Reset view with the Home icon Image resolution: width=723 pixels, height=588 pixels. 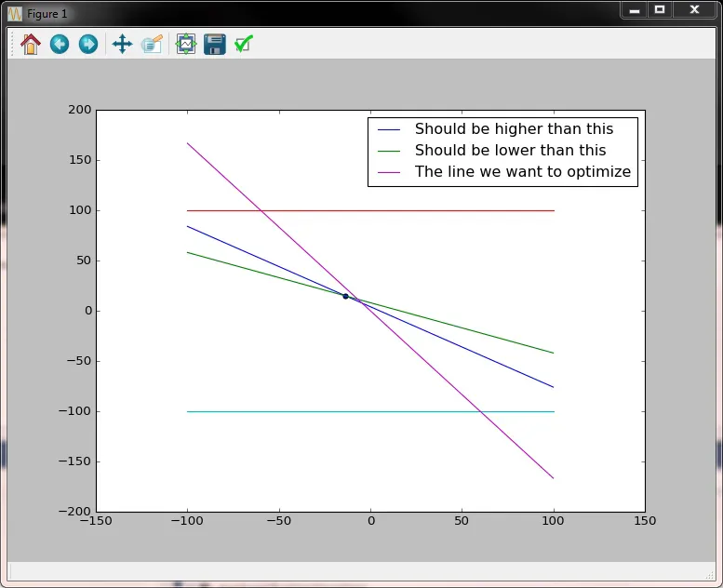(x=31, y=45)
